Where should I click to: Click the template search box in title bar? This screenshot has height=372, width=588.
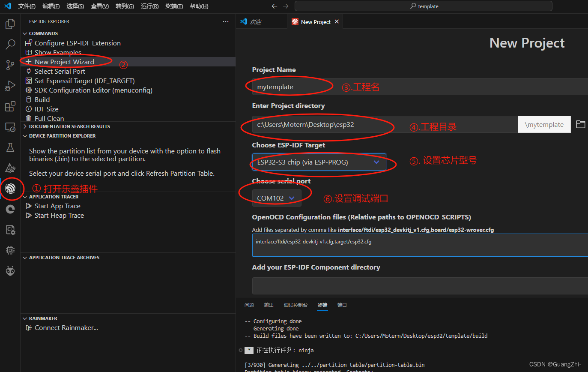tap(423, 6)
